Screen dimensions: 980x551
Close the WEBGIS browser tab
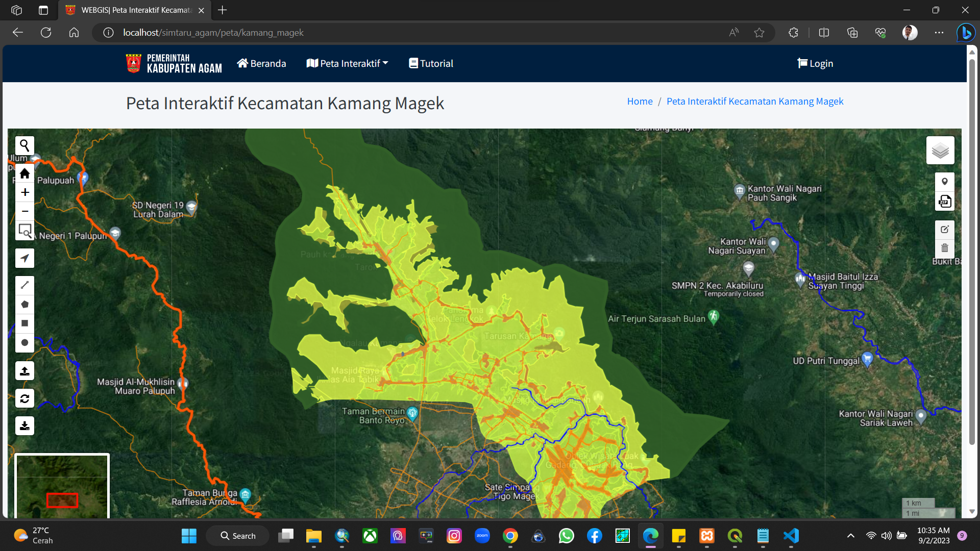201,10
